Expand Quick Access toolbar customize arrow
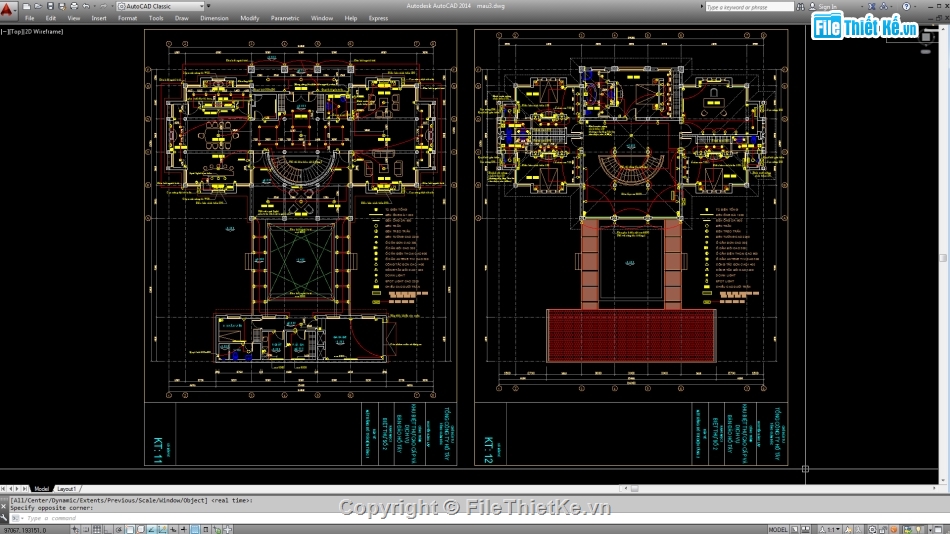Screen dimensions: 950x534 pyautogui.click(x=209, y=6)
